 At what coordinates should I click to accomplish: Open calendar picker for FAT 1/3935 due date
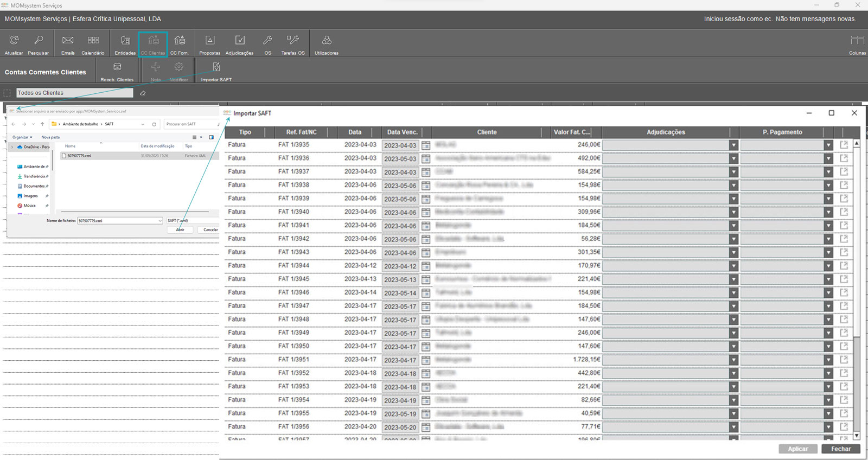(426, 145)
